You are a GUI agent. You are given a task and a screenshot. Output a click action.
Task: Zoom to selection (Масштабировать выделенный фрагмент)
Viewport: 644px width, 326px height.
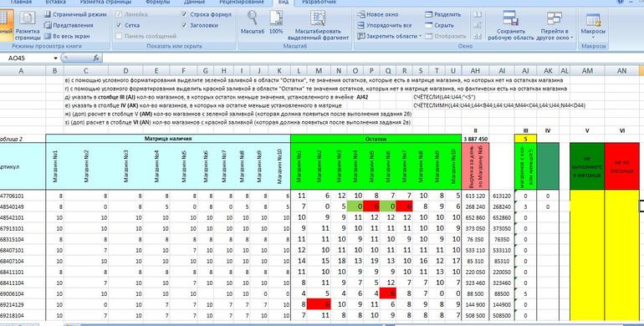pyautogui.click(x=318, y=25)
